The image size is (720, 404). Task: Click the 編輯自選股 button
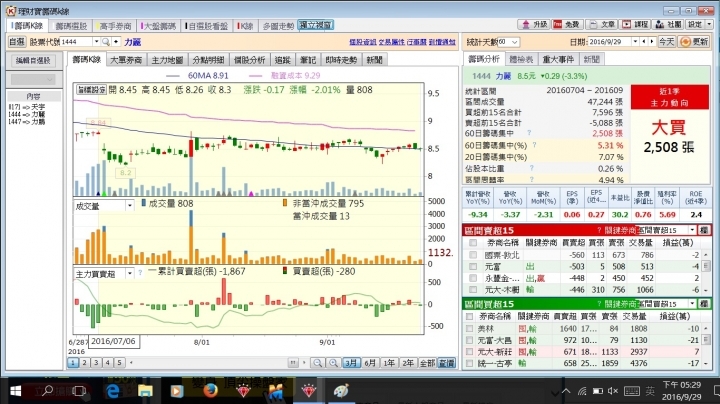[x=33, y=60]
